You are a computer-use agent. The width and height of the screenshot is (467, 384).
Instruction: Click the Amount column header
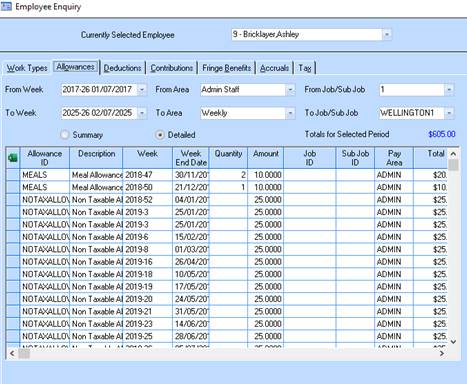tap(266, 158)
